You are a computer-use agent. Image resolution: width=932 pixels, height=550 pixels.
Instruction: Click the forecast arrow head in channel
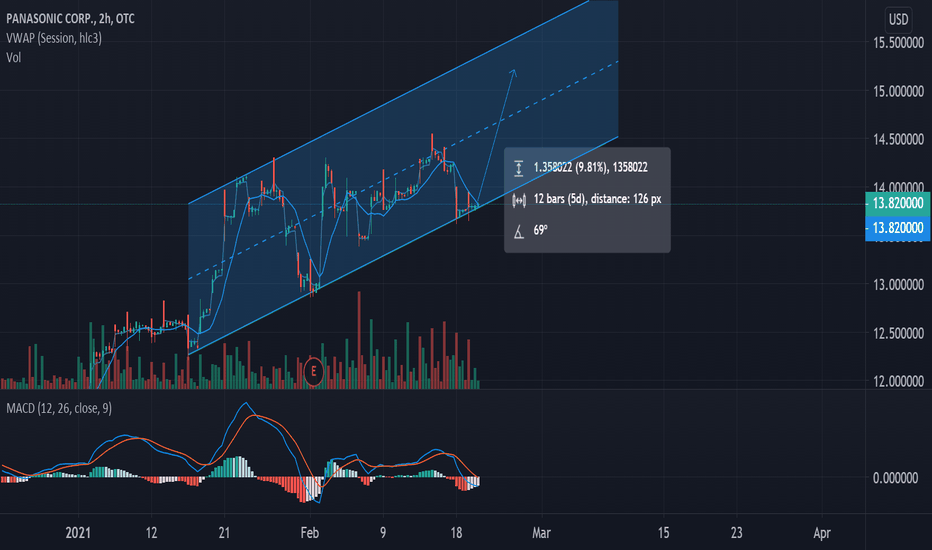[513, 73]
